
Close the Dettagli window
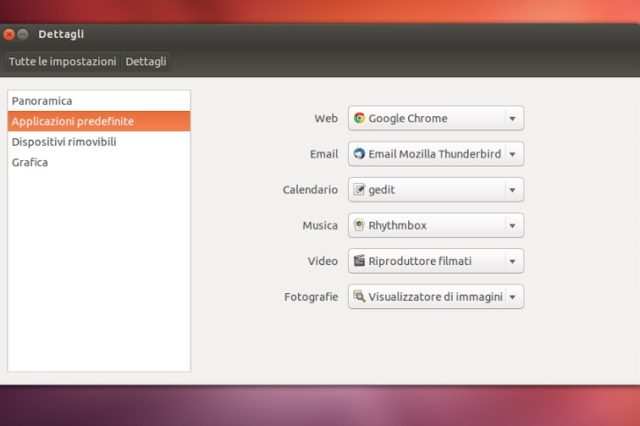9,34
